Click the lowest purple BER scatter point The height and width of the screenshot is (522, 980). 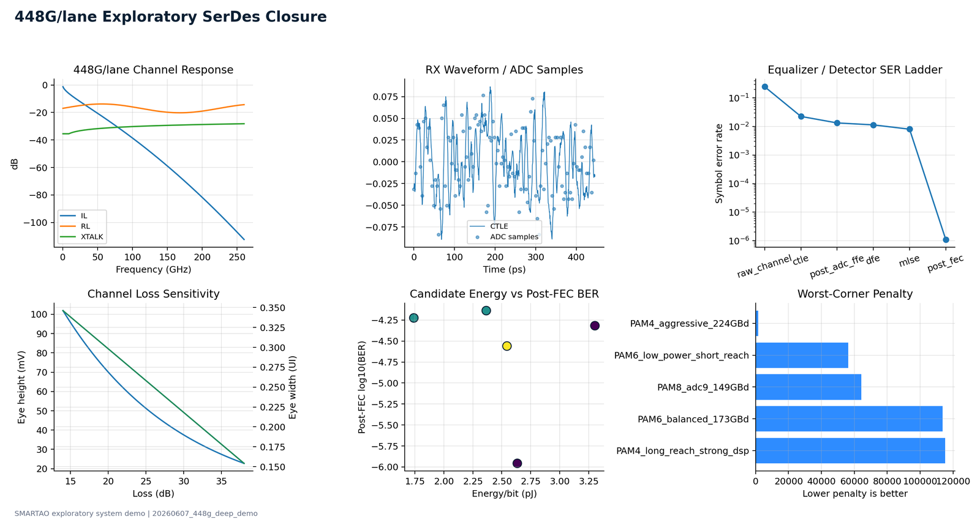pos(517,463)
